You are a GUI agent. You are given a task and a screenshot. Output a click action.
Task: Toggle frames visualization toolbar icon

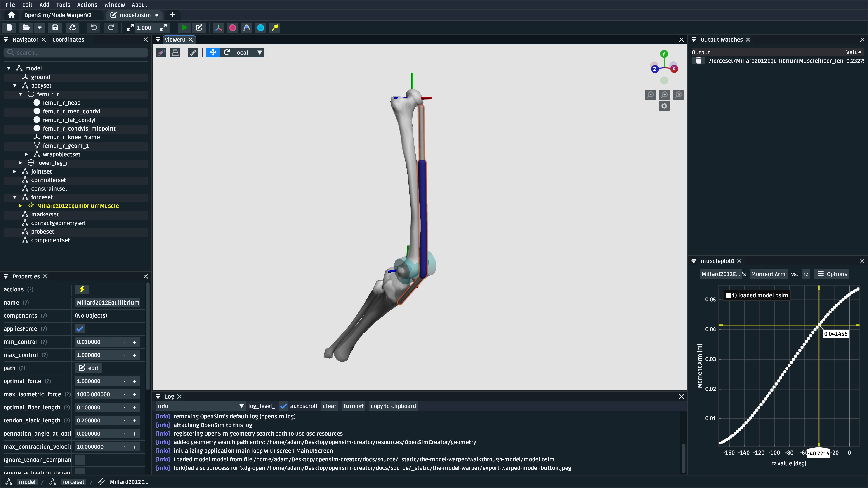click(x=218, y=28)
